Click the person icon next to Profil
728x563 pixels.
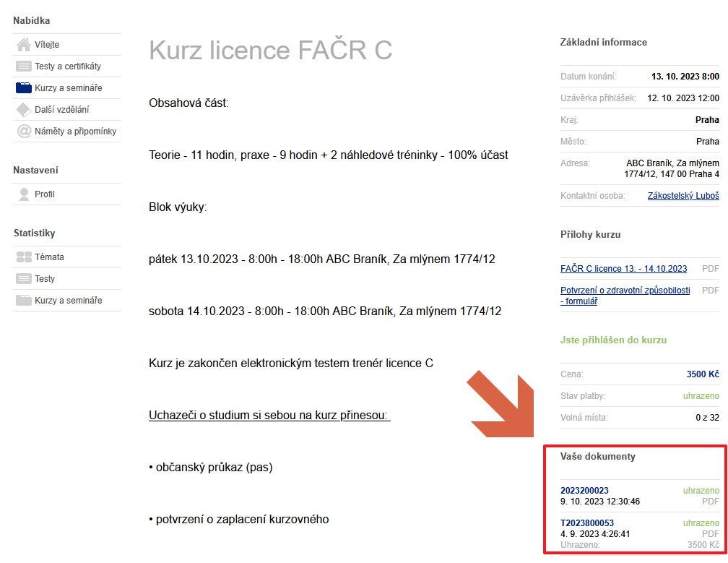point(24,194)
